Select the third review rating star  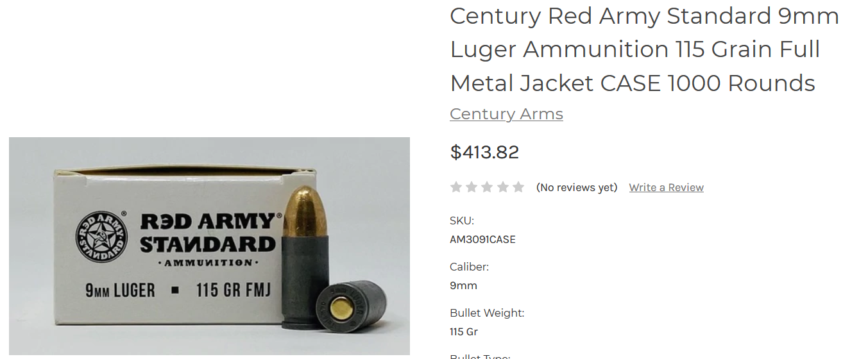[488, 187]
